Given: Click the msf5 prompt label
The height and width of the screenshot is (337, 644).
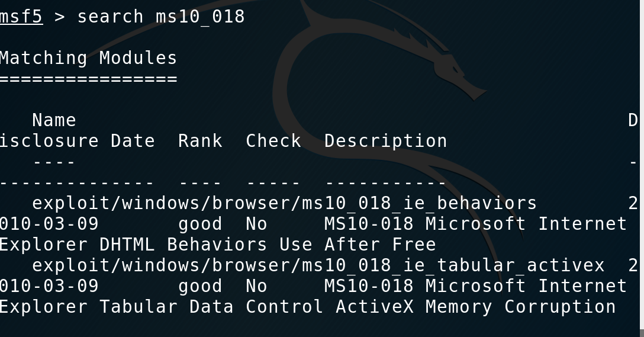Looking at the screenshot, I should (21, 17).
